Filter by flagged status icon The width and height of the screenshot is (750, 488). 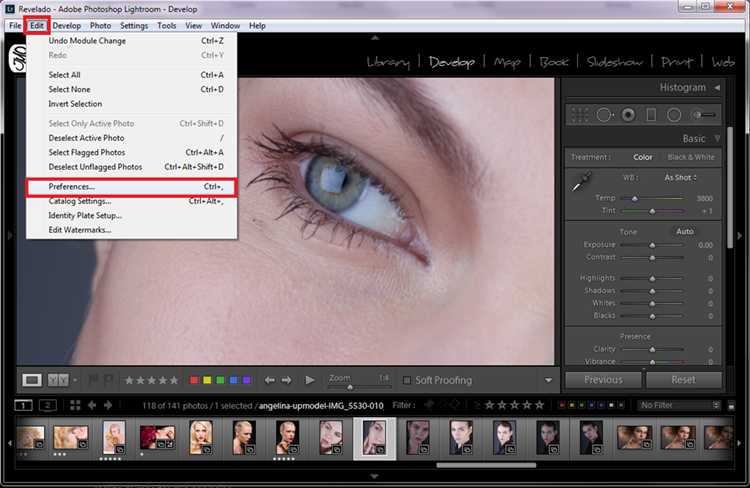(x=429, y=405)
